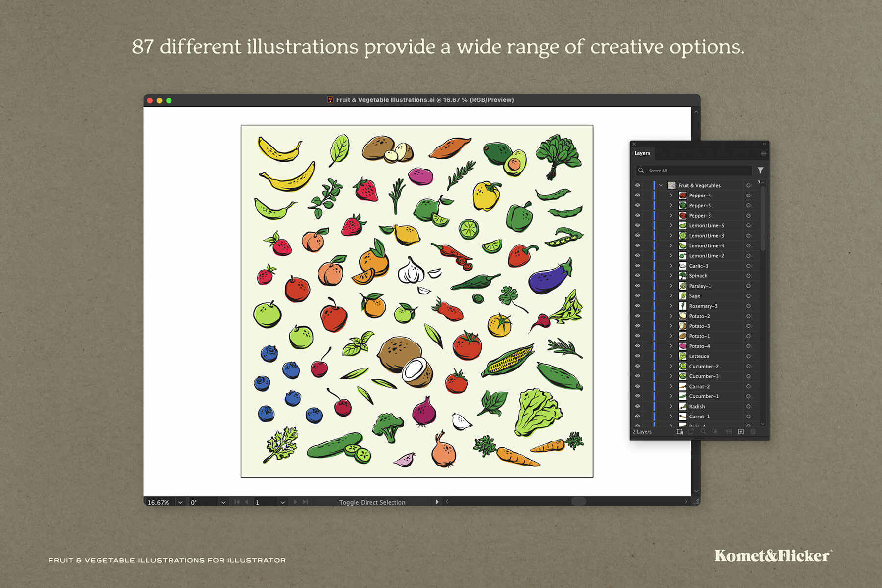Delete selected layer with the trash icon
Screen dimensions: 882x588
[x=753, y=432]
